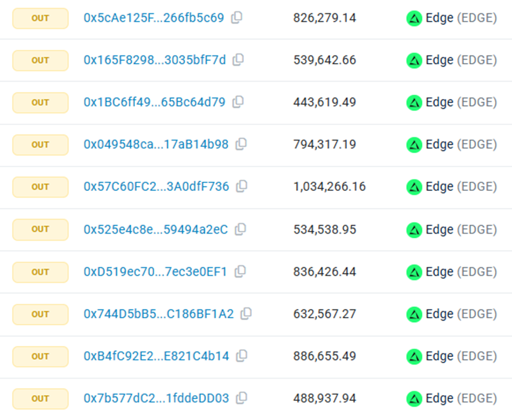Click Edge token icon in 443,619.49 row
Image resolution: width=512 pixels, height=420 pixels.
[414, 103]
